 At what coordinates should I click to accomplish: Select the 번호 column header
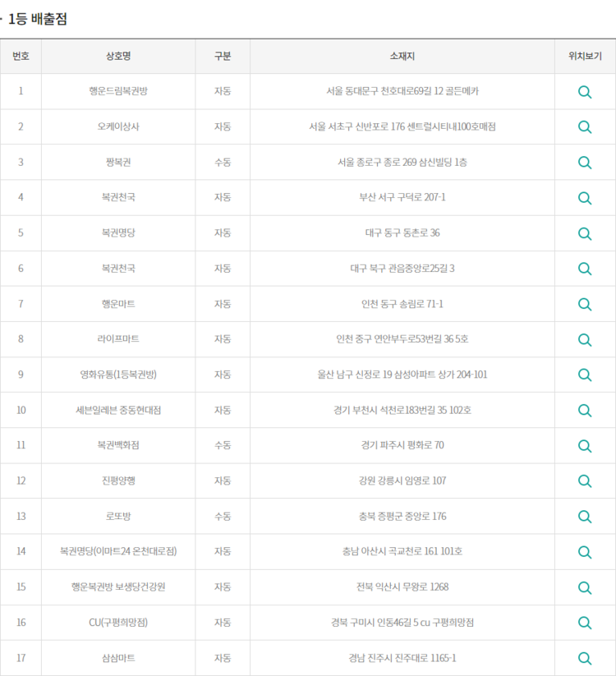coord(21,56)
